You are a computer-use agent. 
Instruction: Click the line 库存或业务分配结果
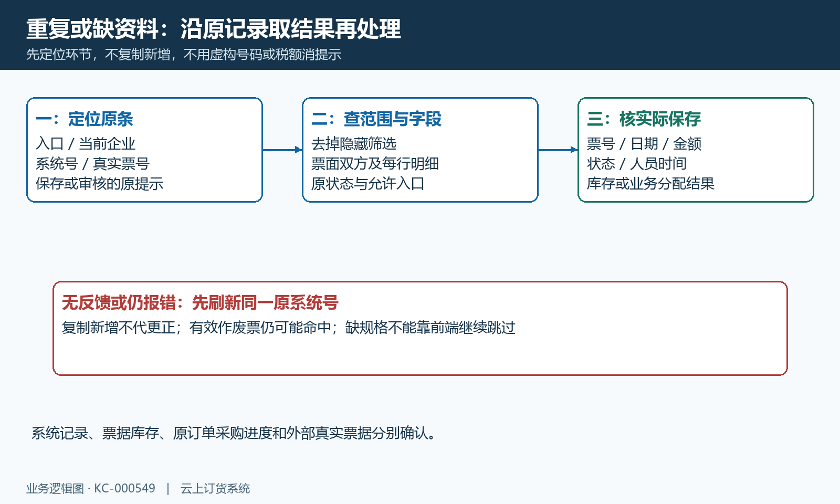point(651,184)
